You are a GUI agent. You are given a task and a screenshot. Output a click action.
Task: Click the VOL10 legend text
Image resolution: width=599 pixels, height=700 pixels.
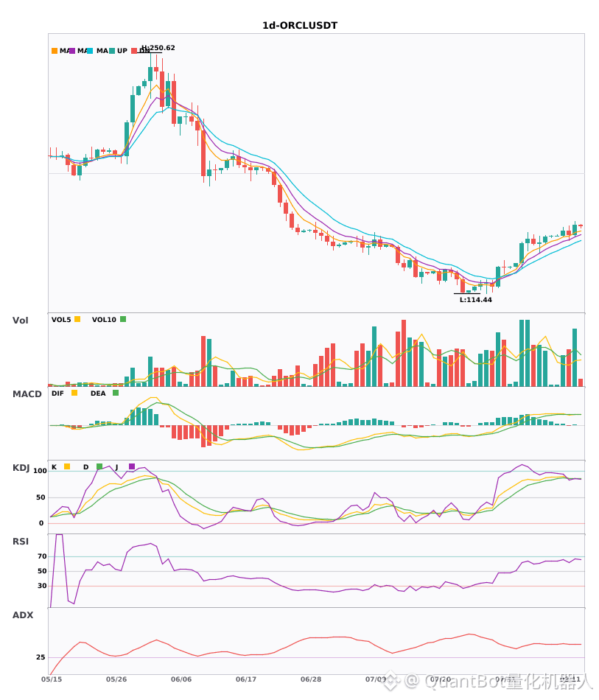click(104, 320)
